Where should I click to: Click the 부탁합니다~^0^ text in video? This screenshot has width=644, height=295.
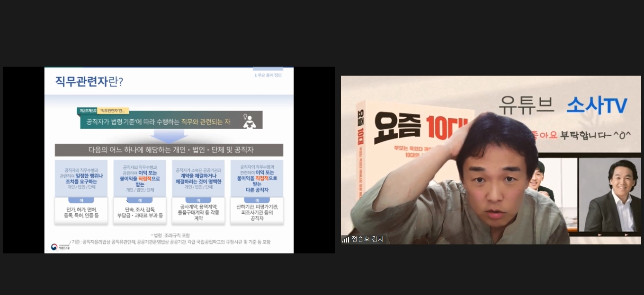click(595, 135)
